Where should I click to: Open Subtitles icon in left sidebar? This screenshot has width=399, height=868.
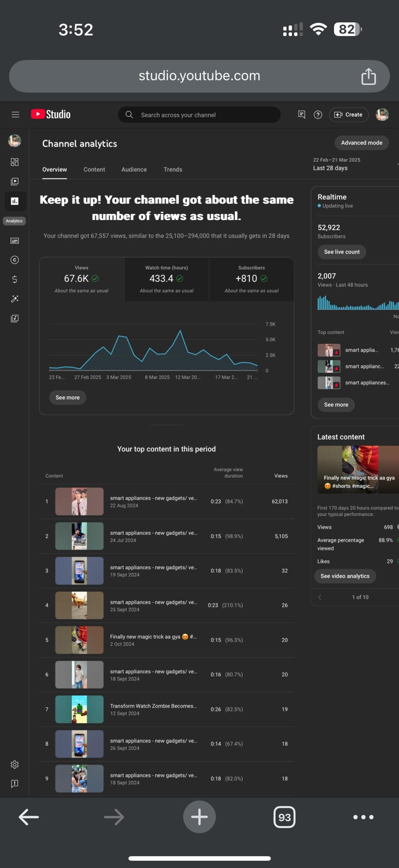15,241
